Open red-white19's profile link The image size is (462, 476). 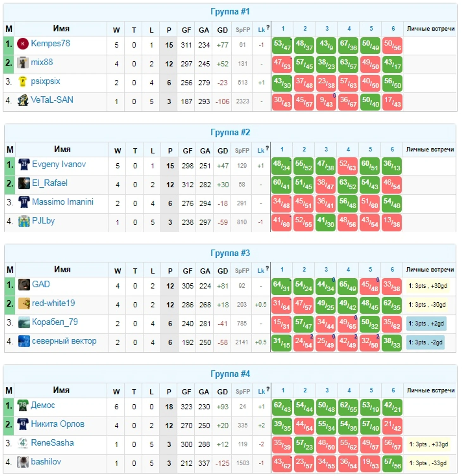(x=53, y=303)
